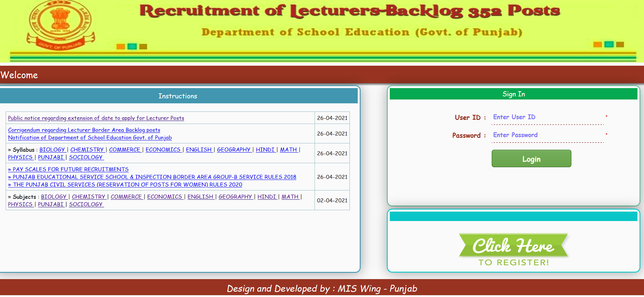View the BIOLOGY syllabus link
The image size is (644, 297).
click(x=52, y=149)
